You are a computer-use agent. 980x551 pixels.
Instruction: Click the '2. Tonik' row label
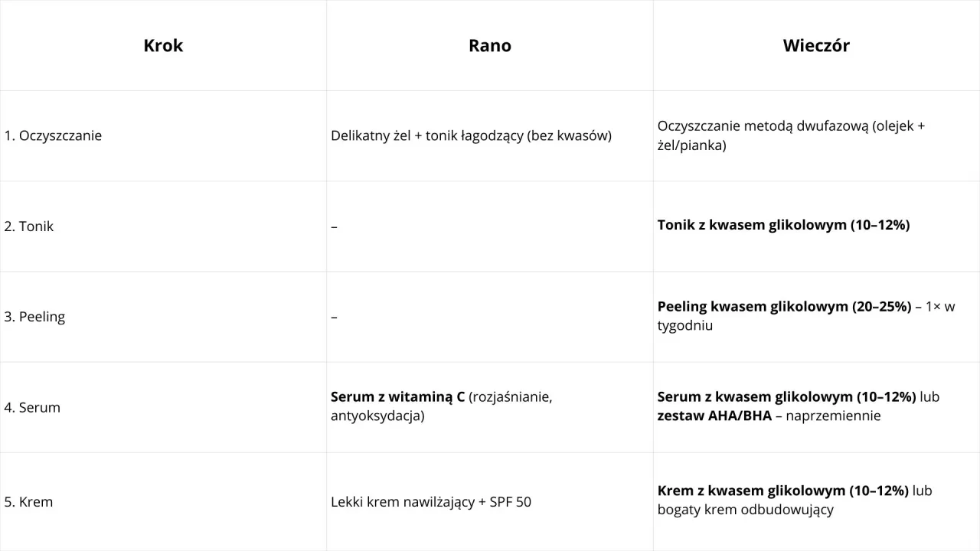29,227
